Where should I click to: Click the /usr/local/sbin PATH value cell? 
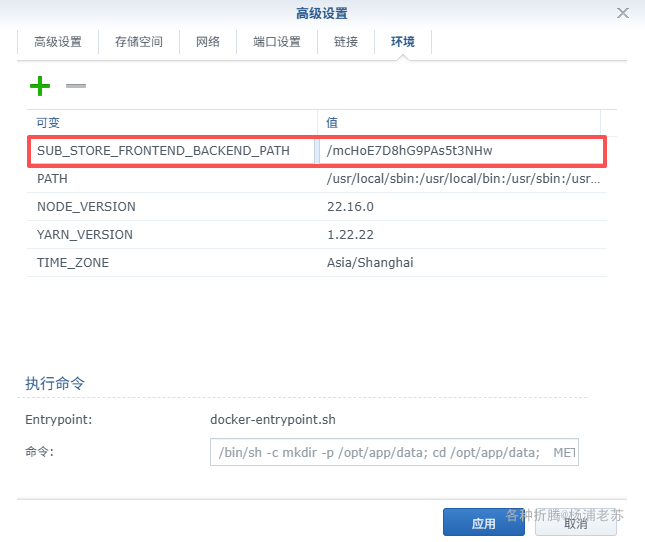click(x=463, y=179)
